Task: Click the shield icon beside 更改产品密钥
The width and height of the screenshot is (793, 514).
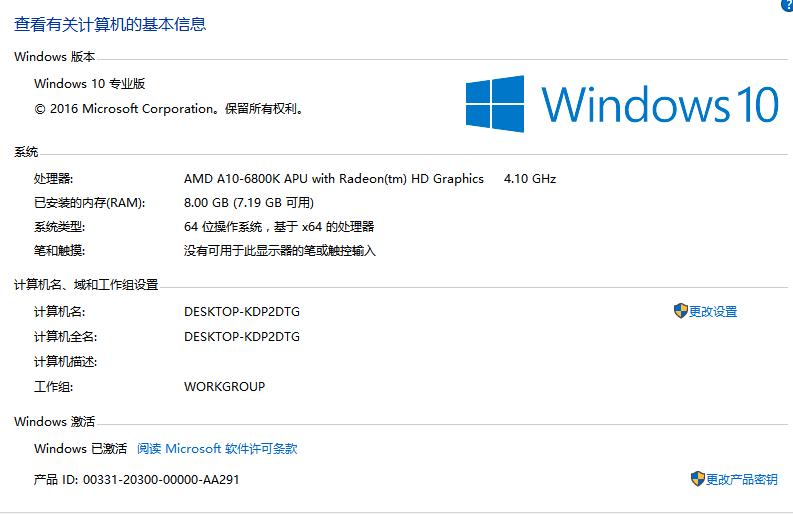Action: pos(697,479)
